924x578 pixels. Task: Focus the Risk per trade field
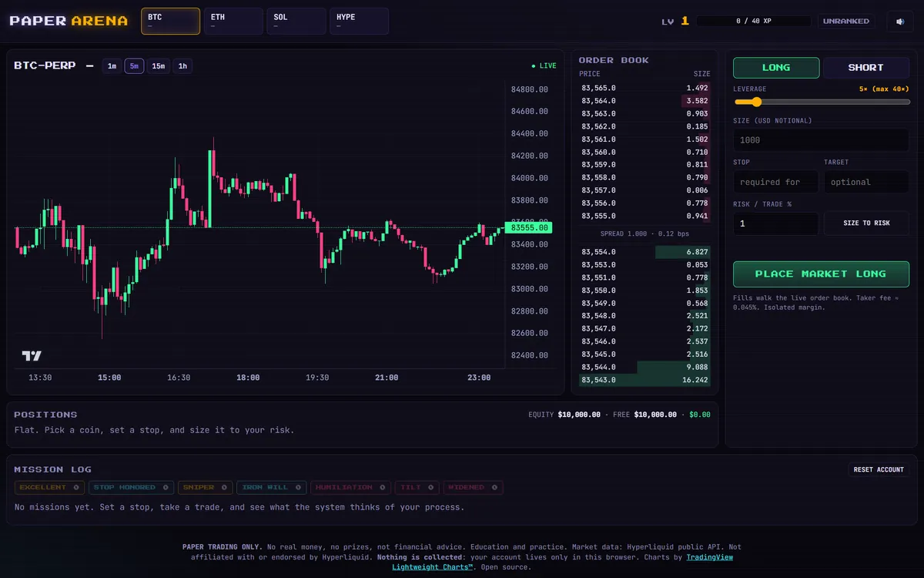[x=775, y=223]
